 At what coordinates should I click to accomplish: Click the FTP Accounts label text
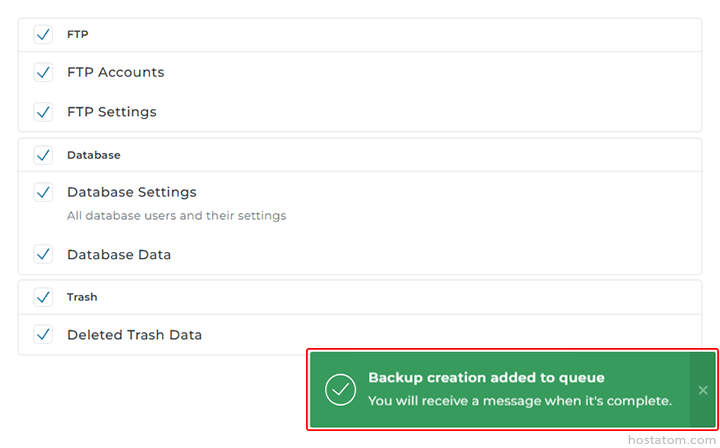115,72
